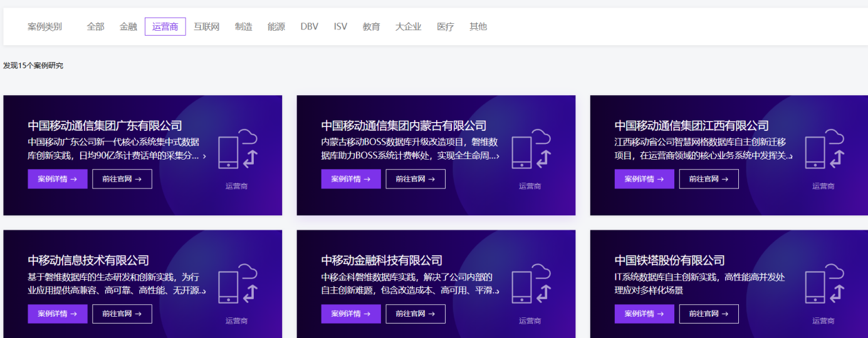
Task: Select the 互联网 category filter
Action: pos(207,26)
